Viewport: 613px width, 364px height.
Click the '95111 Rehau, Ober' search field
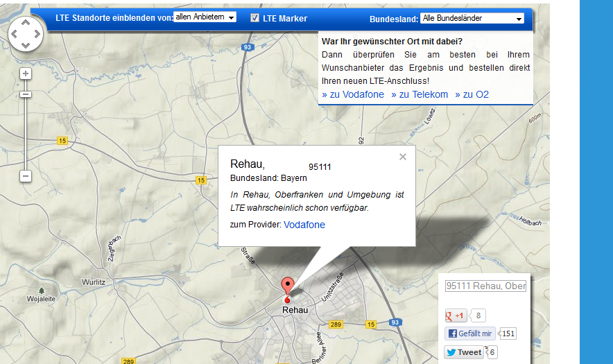click(x=485, y=286)
